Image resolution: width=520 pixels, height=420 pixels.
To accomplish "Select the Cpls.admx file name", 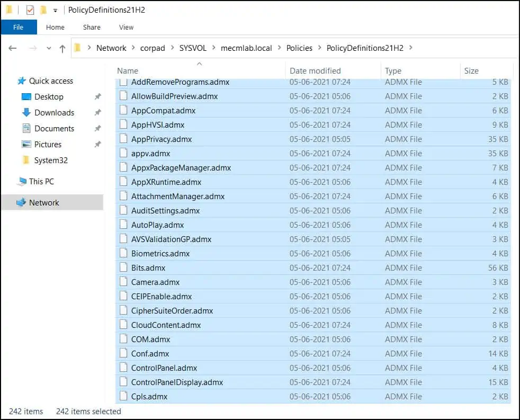I will click(149, 397).
